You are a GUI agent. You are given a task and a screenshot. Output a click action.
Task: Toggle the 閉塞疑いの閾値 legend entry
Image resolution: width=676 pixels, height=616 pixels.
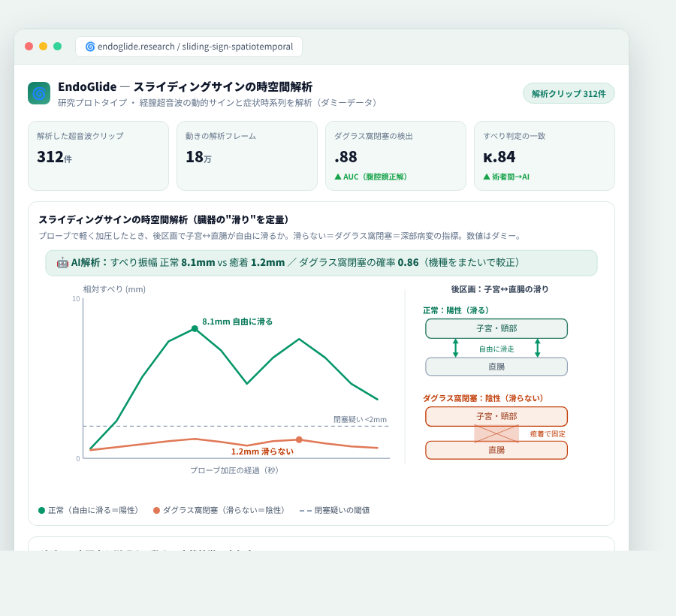tap(334, 510)
